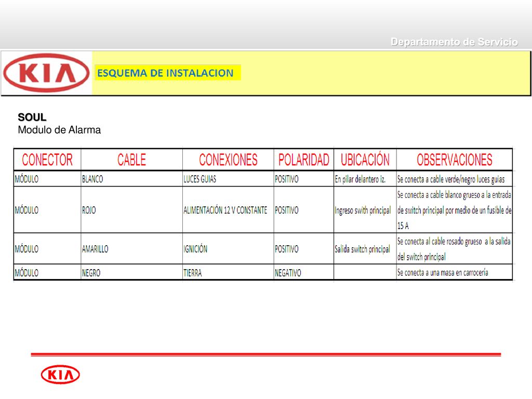Click the large KIA logo in header
Viewport: 532px width, 399px height.
point(46,73)
